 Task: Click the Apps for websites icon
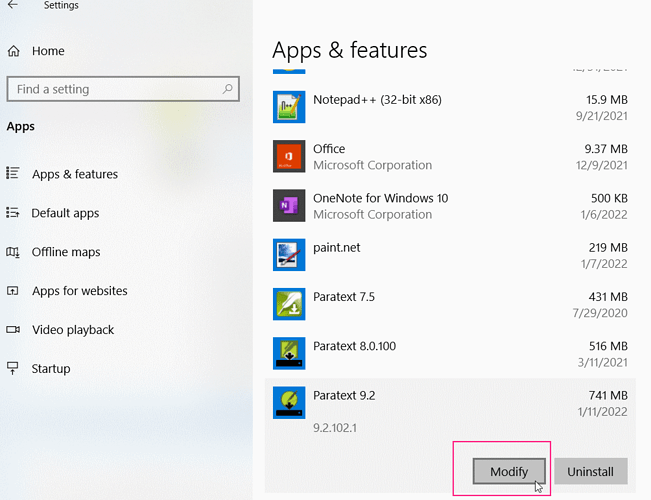point(12,291)
